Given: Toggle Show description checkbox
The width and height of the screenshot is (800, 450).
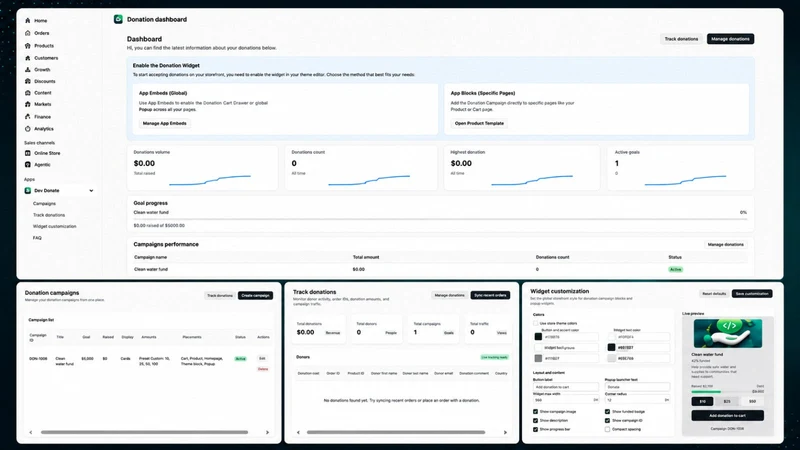Looking at the screenshot, I should pos(535,420).
